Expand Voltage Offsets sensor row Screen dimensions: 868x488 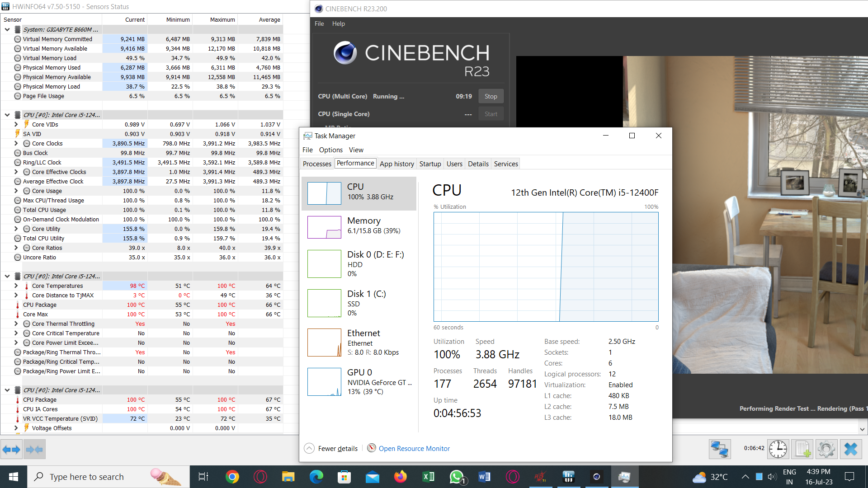(16, 428)
